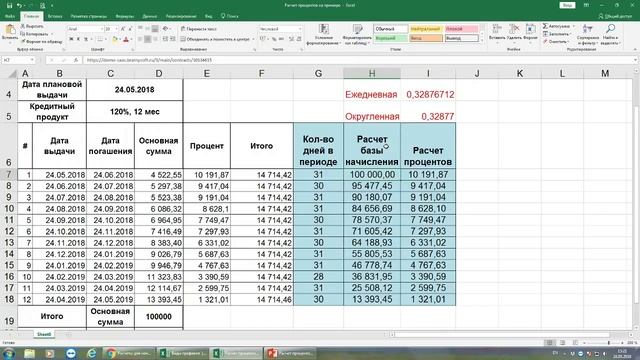
Task: Apply the Плохой pink cell style
Action: point(461,29)
